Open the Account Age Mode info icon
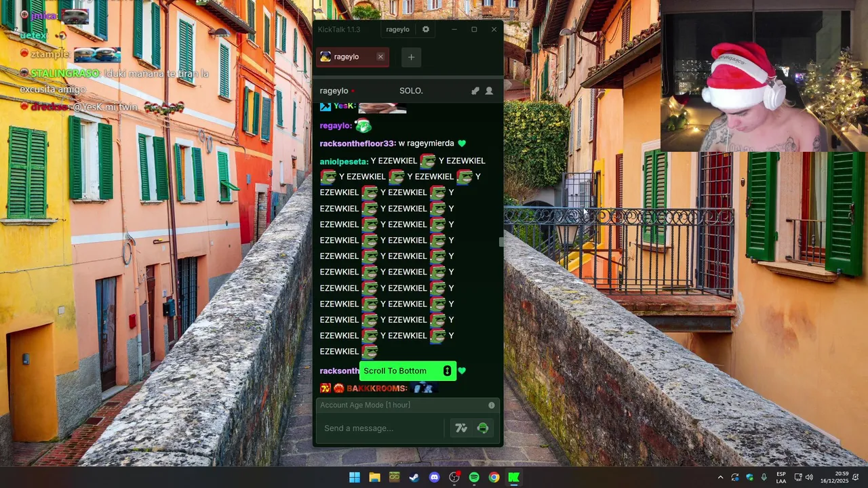 tap(492, 405)
